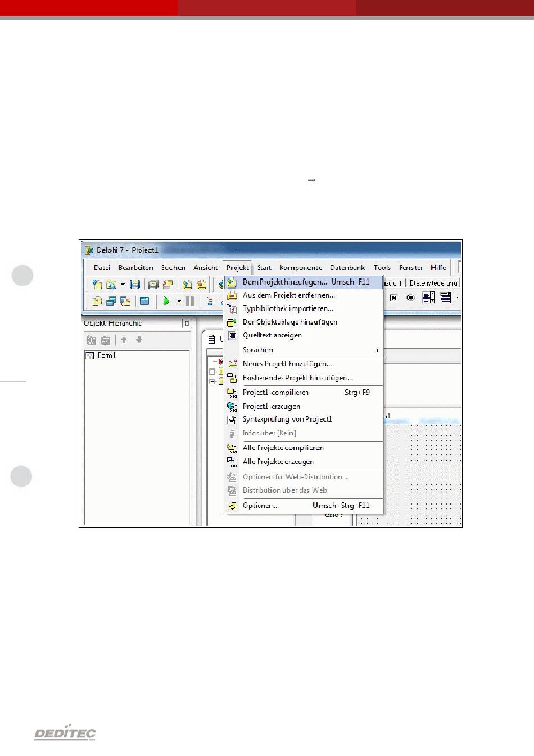The width and height of the screenshot is (534, 756).
Task: Open the Ansicht menu
Action: (206, 268)
